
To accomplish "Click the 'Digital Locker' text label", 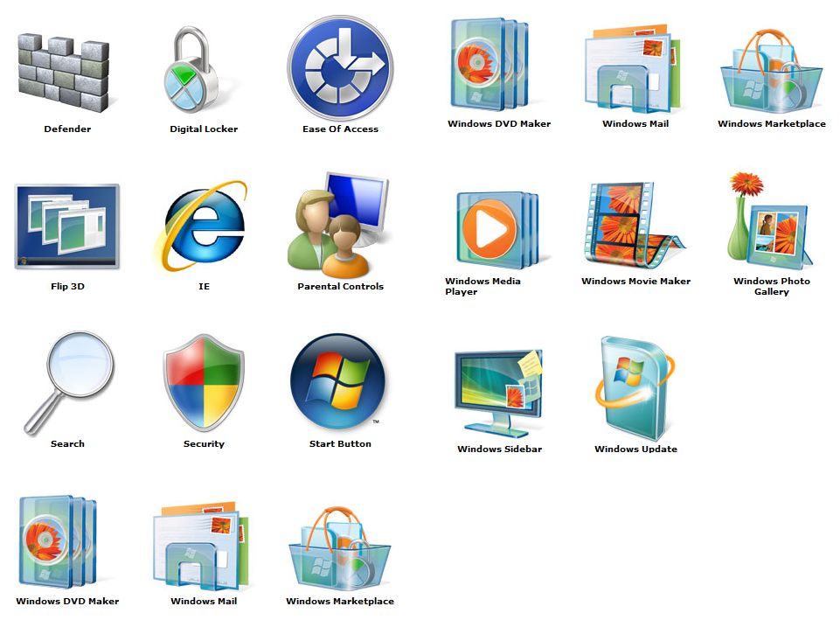I will click(204, 129).
